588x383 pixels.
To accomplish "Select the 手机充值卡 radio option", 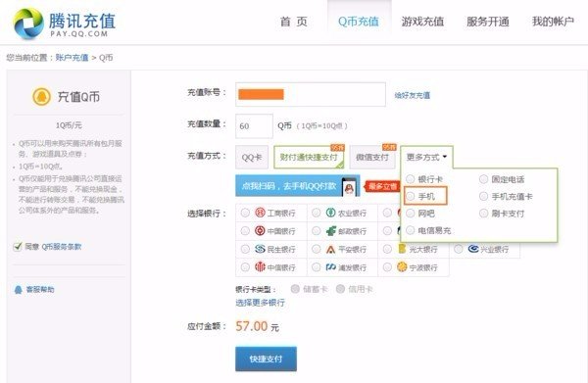I will coord(483,196).
